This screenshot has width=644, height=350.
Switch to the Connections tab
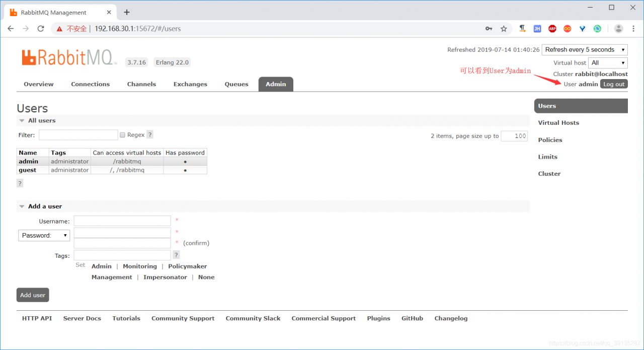click(x=91, y=84)
